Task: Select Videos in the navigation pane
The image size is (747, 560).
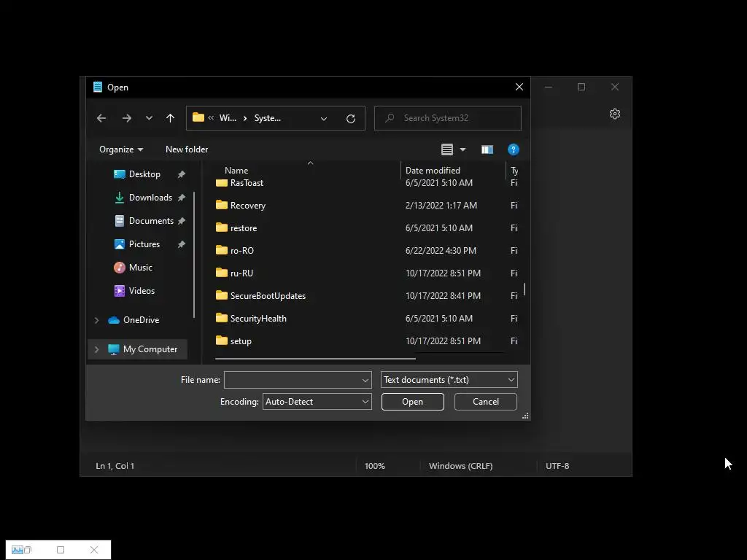Action: click(x=142, y=291)
